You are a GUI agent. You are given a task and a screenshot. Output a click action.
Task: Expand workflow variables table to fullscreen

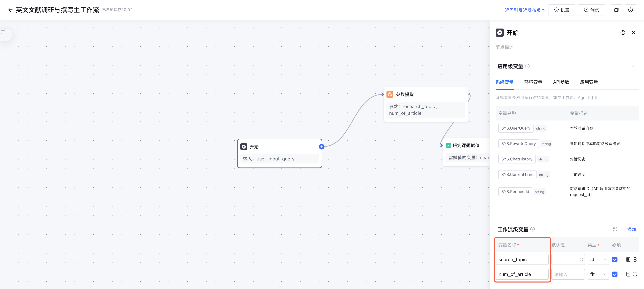click(615, 229)
